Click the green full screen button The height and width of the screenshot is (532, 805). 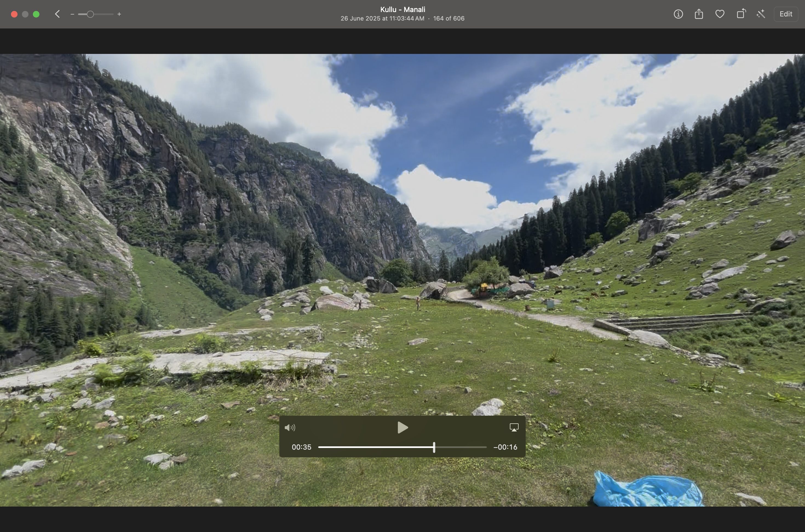pyautogui.click(x=36, y=14)
